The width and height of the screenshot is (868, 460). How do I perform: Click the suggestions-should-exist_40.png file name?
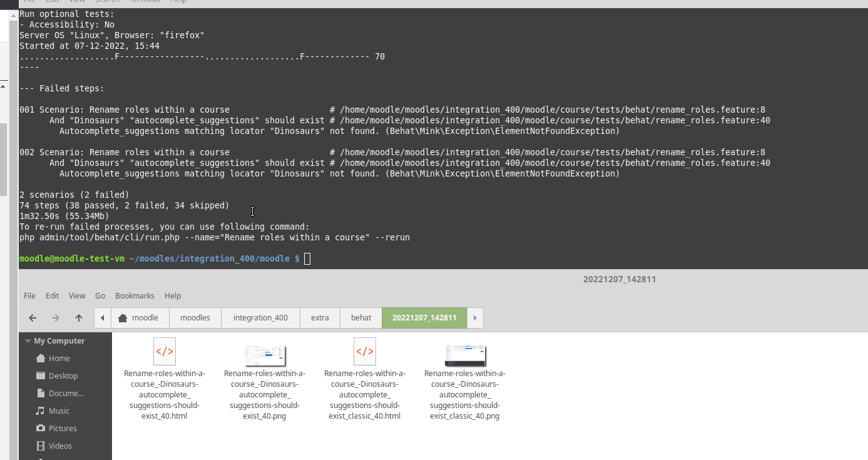tap(265, 394)
